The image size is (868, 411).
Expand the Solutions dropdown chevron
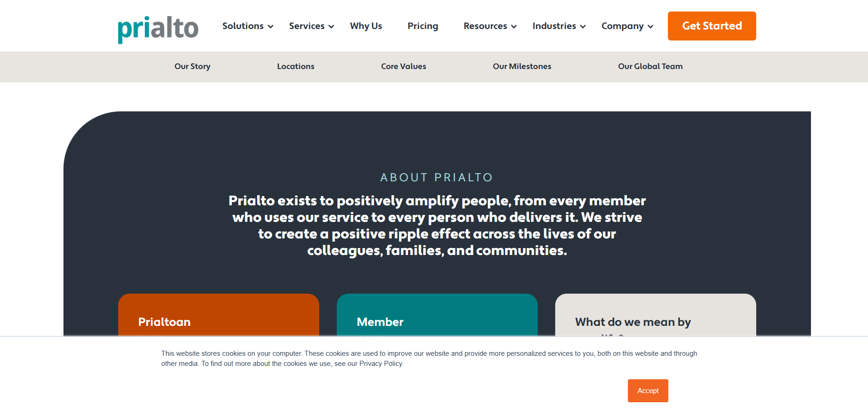(x=271, y=27)
